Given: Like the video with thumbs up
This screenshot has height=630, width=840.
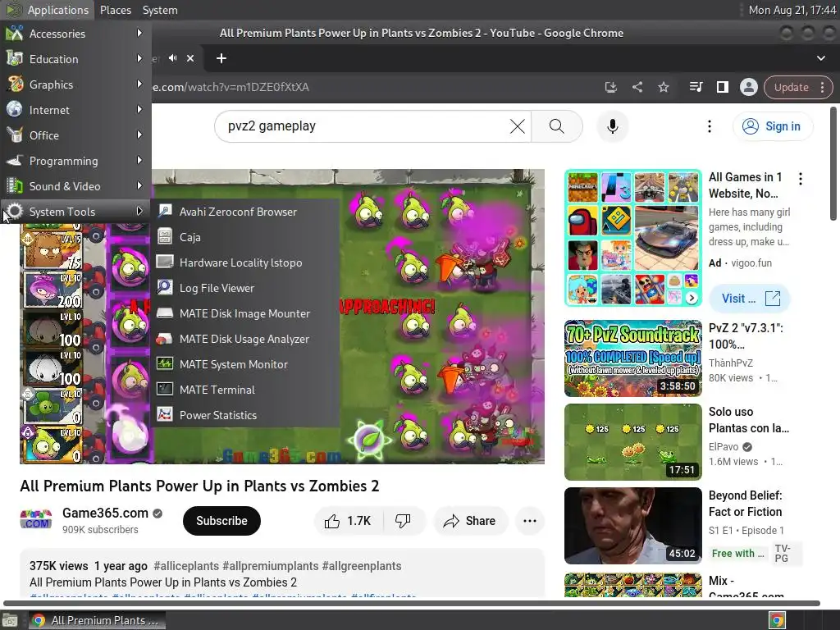Looking at the screenshot, I should [348, 521].
